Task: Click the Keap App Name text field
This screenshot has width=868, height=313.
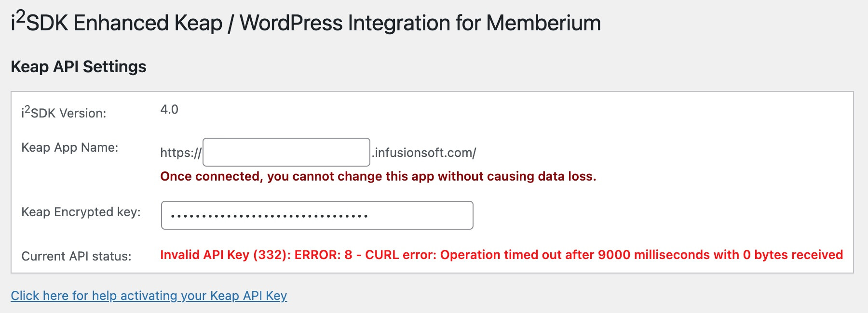Action: pyautogui.click(x=286, y=152)
